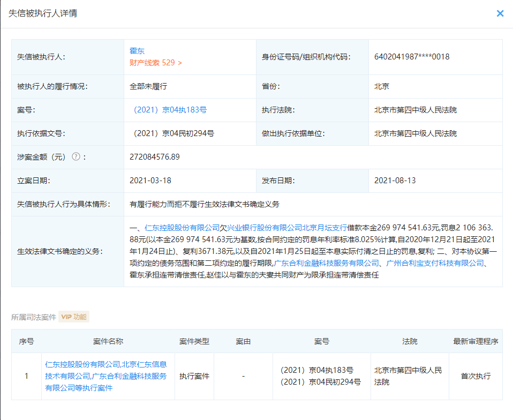The width and height of the screenshot is (513, 420).
Task: Click the masked ID number 6402041987****0018
Action: tap(412, 57)
